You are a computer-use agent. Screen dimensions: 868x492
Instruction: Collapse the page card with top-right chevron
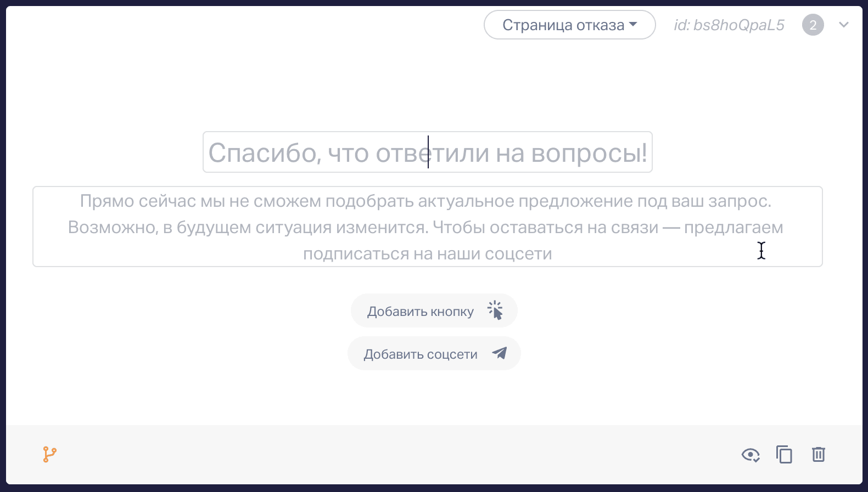click(844, 25)
